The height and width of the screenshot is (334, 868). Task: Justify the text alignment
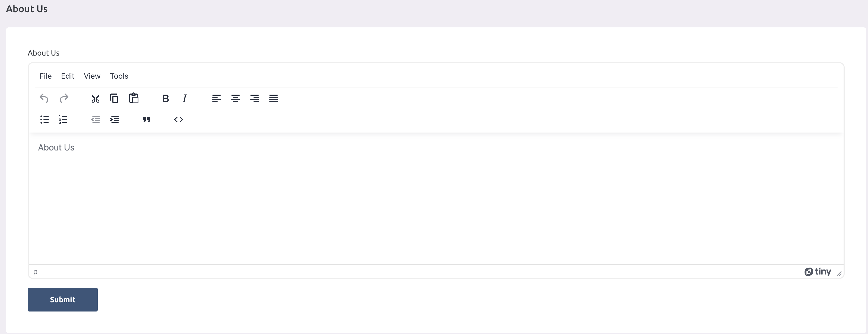(274, 99)
